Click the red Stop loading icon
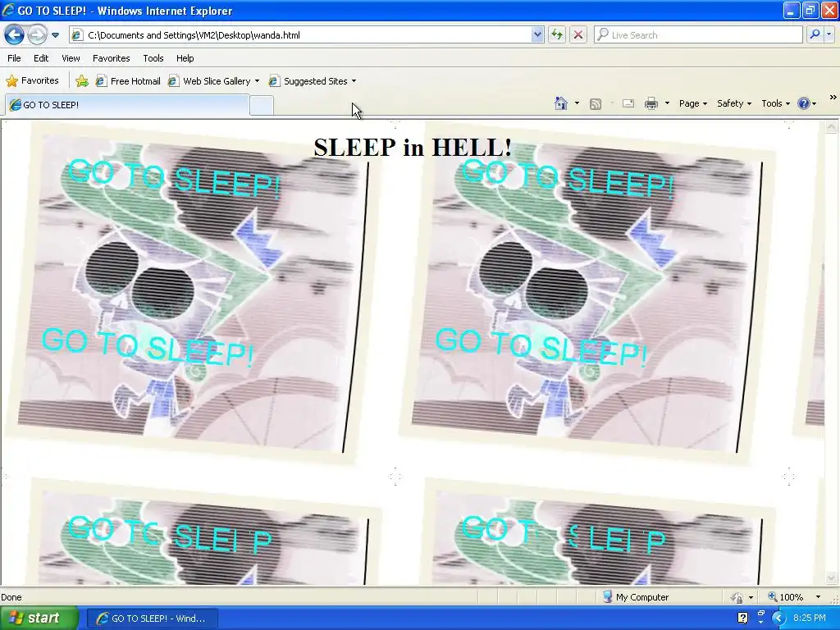 tap(578, 34)
